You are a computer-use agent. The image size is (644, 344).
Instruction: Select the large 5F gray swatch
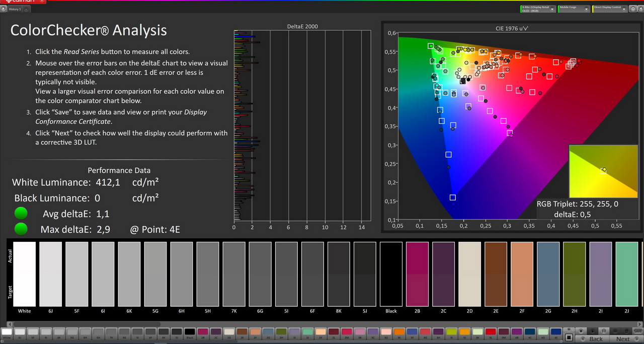(76, 273)
